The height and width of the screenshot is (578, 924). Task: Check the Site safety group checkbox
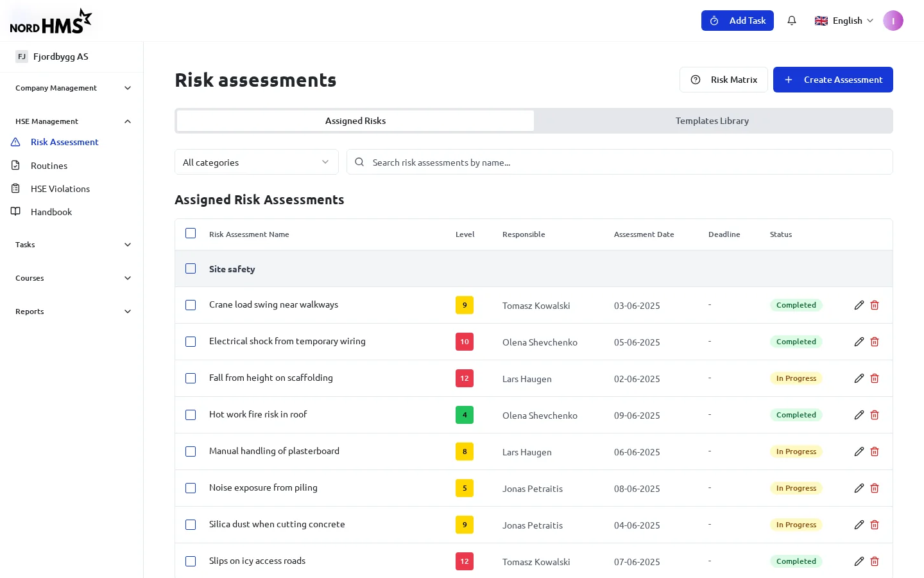coord(191,268)
